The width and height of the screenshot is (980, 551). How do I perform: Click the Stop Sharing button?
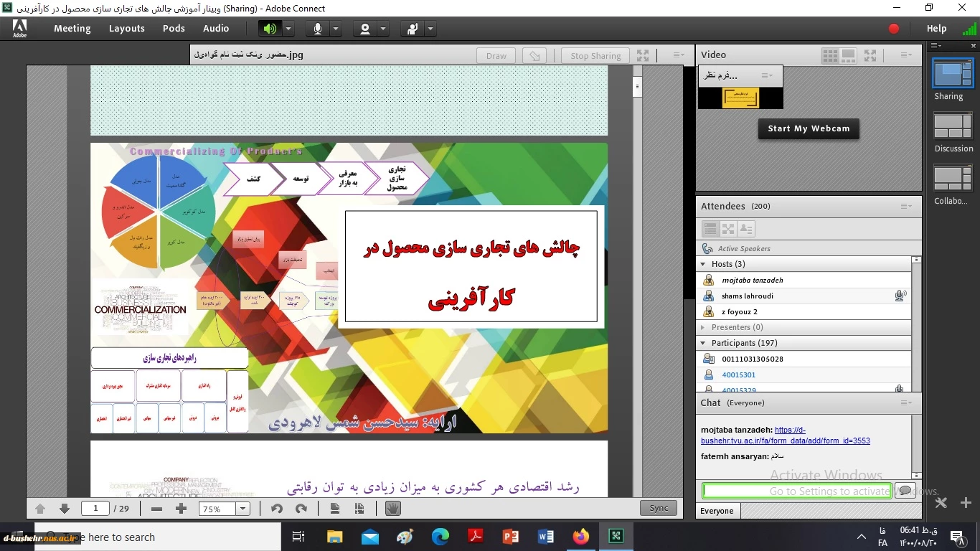click(595, 55)
